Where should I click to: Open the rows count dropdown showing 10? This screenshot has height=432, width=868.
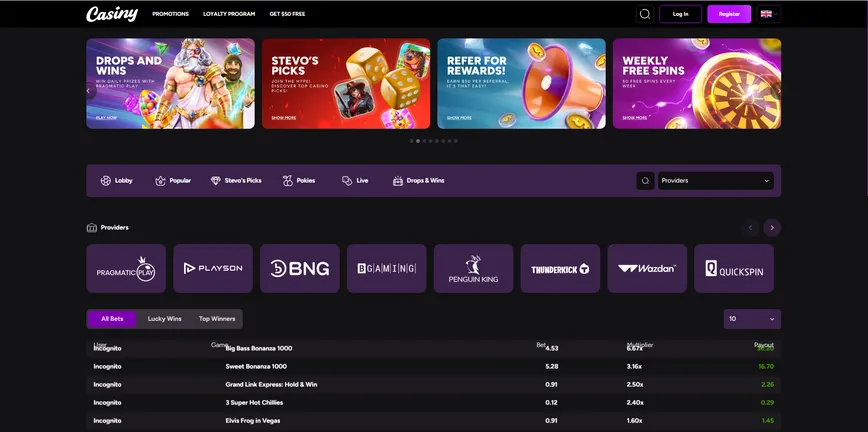751,319
